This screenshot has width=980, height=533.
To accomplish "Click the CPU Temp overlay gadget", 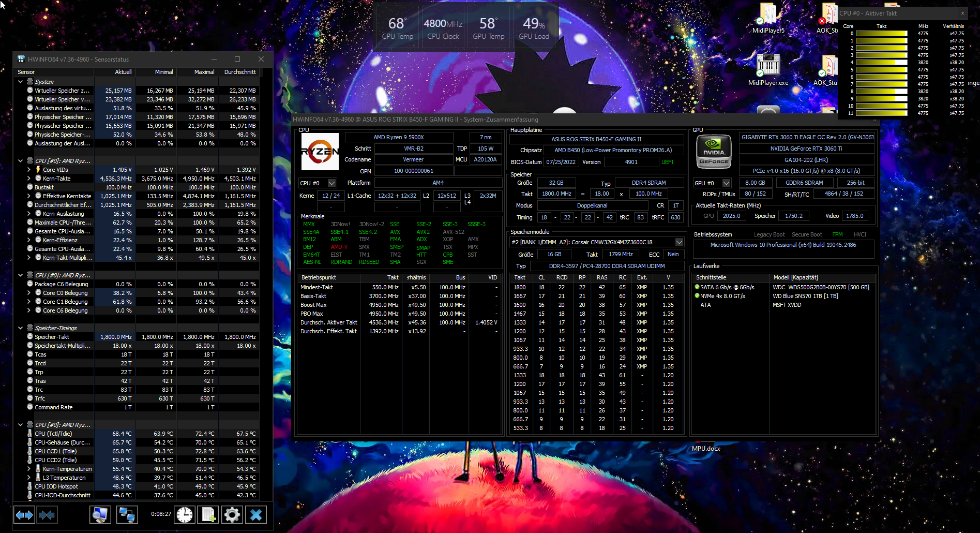I will point(398,28).
